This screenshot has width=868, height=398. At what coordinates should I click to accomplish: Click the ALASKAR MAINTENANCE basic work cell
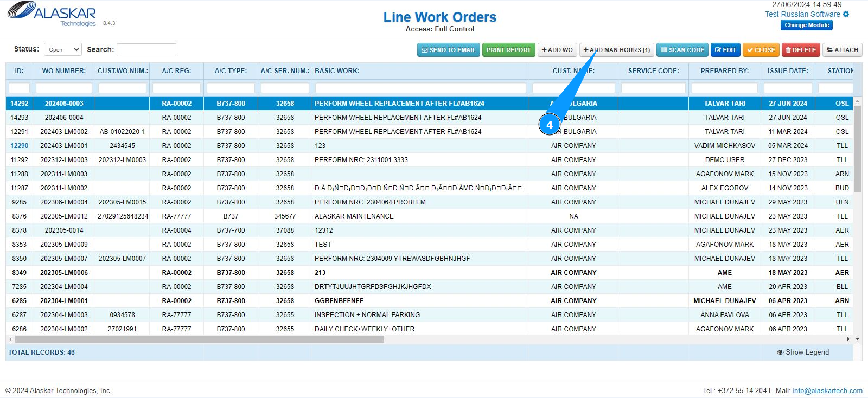420,216
